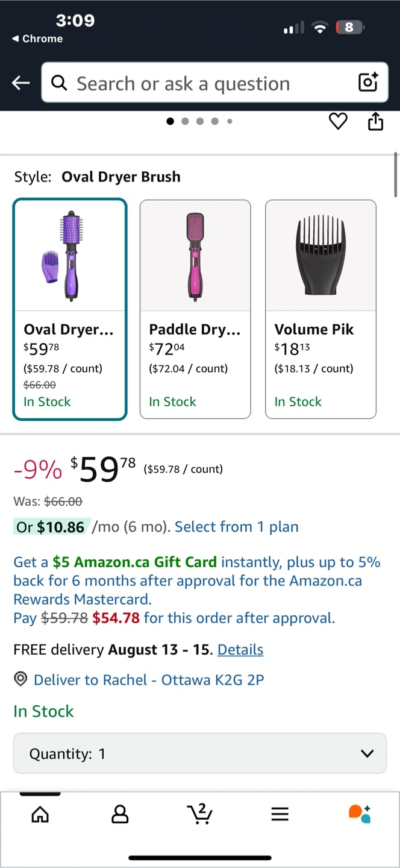This screenshot has height=868, width=400.
Task: Open camera lens search icon
Action: coord(367,83)
